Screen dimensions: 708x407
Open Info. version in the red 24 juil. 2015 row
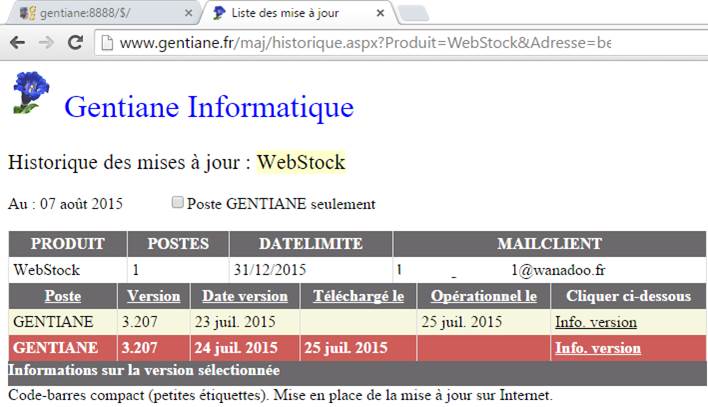[x=598, y=348]
